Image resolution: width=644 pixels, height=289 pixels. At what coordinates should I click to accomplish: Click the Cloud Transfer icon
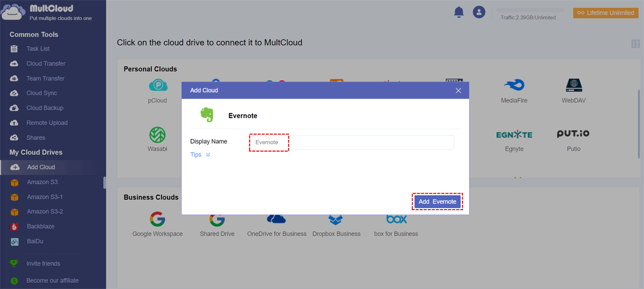(14, 63)
